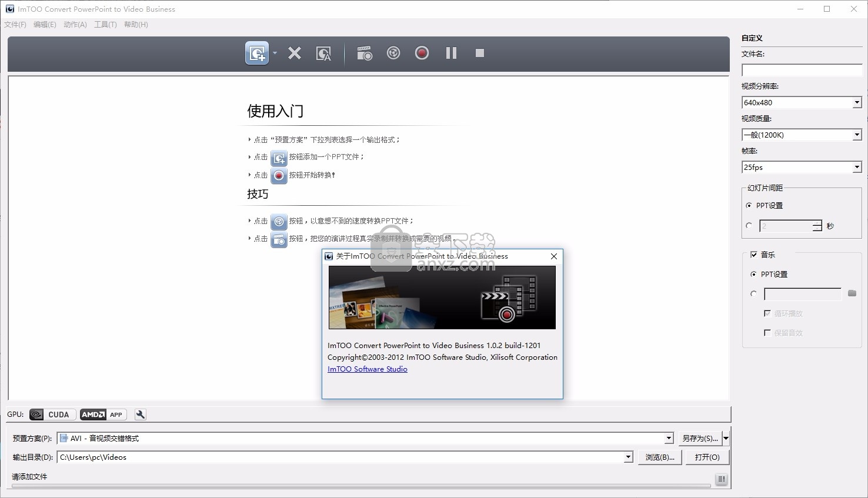Click the slide interval seconds value field
Screen dimensions: 868x498
tap(786, 226)
